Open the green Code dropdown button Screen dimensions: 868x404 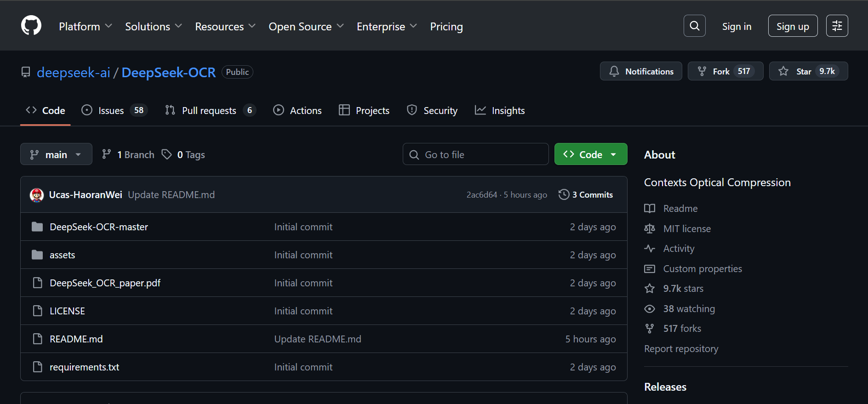coord(591,154)
